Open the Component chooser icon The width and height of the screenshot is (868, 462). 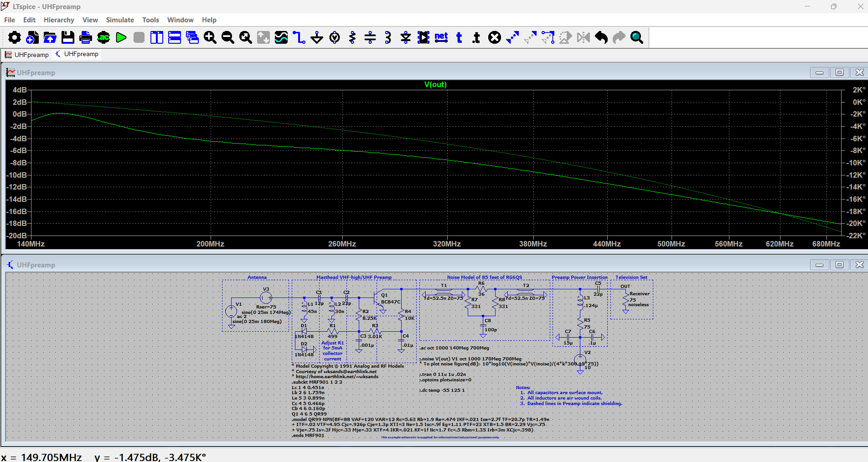424,37
